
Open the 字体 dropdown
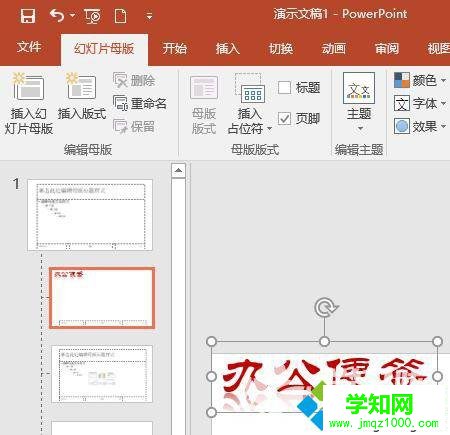click(x=443, y=103)
